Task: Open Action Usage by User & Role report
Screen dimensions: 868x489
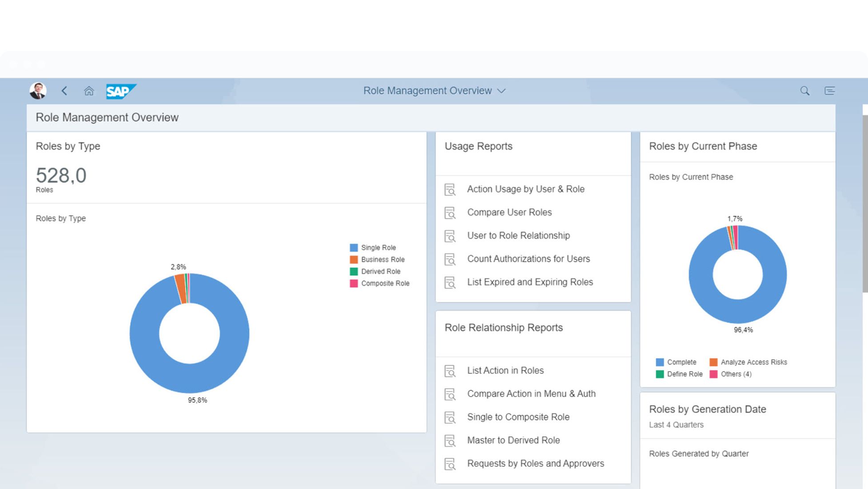Action: (x=526, y=189)
